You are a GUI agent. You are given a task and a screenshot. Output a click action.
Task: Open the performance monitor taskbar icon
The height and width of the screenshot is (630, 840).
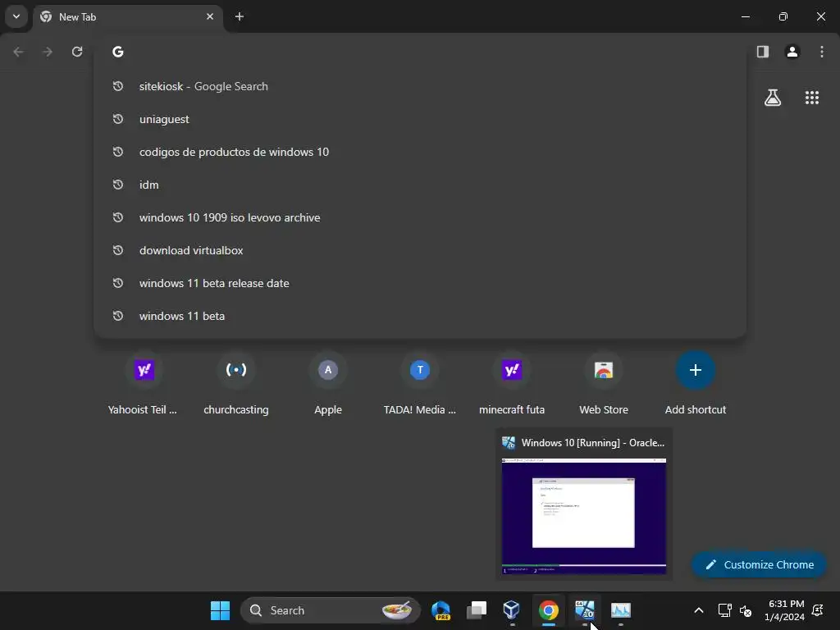click(x=621, y=610)
